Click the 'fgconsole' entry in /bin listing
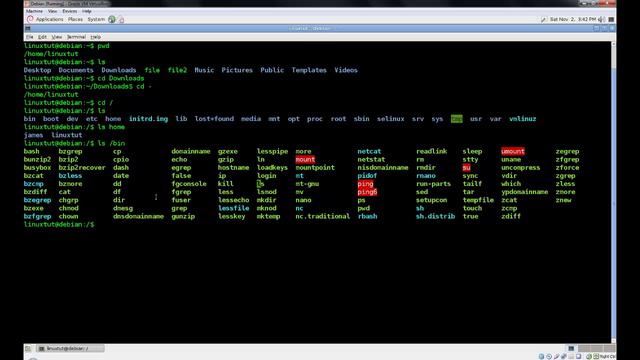The height and width of the screenshot is (360, 640). pos(189,184)
